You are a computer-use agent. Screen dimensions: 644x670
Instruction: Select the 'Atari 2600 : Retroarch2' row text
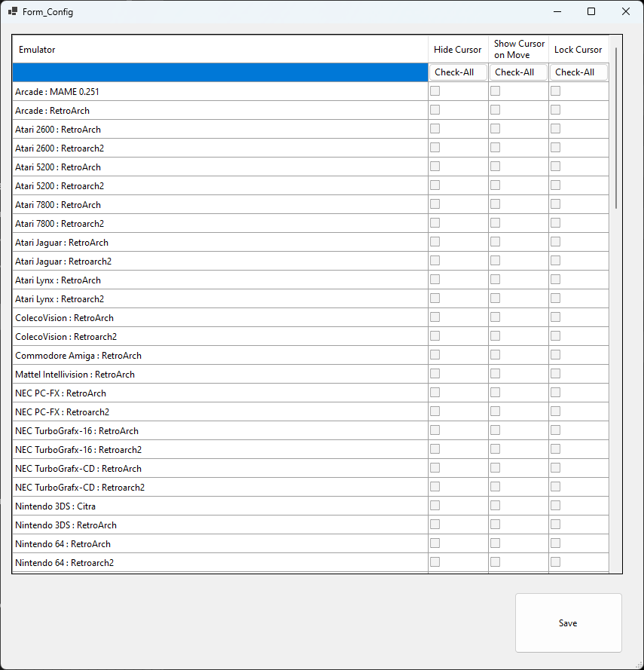pos(60,148)
